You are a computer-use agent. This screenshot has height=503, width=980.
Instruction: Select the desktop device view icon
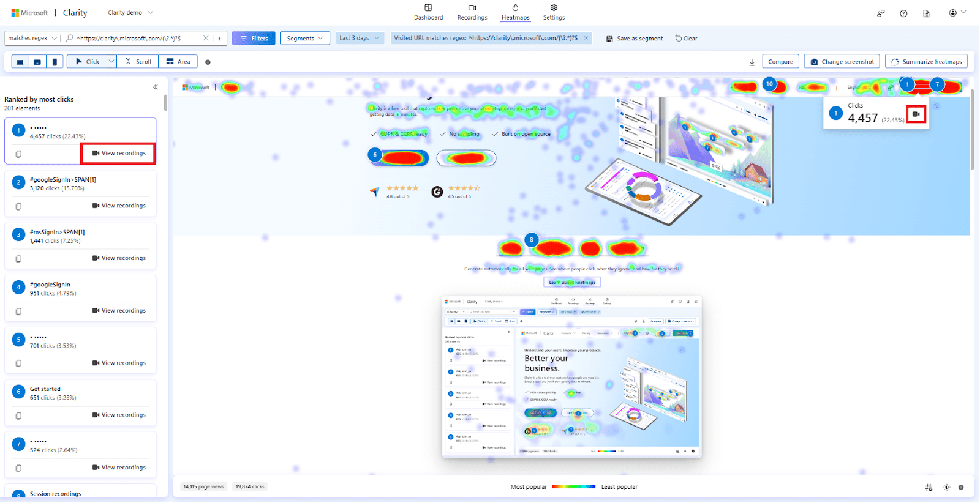point(20,62)
